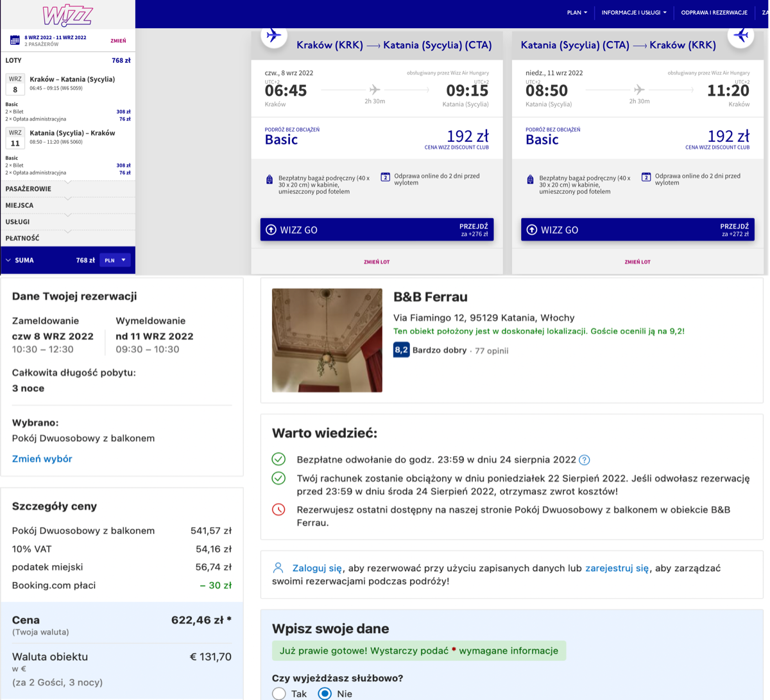Image resolution: width=770 pixels, height=700 pixels.
Task: Click the 192 zł price on the 06:45 flight
Action: 468,136
